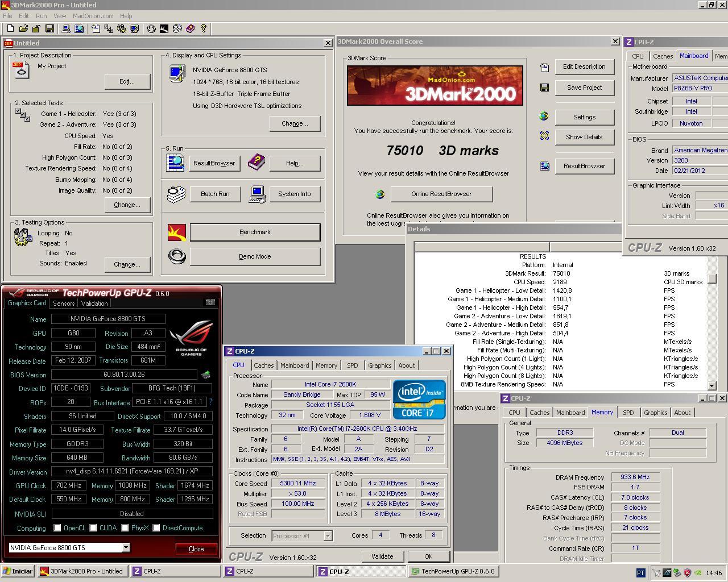Image resolution: width=728 pixels, height=582 pixels.
Task: Click the ResultBrowser magnifier toolbar icon
Action: pyautogui.click(x=78, y=28)
